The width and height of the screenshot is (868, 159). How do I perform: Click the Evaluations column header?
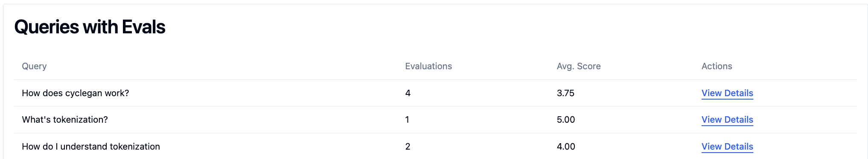click(428, 66)
